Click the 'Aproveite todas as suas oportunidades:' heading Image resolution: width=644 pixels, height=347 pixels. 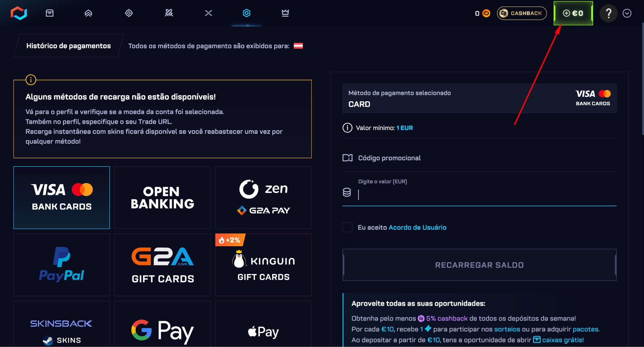[x=418, y=304]
